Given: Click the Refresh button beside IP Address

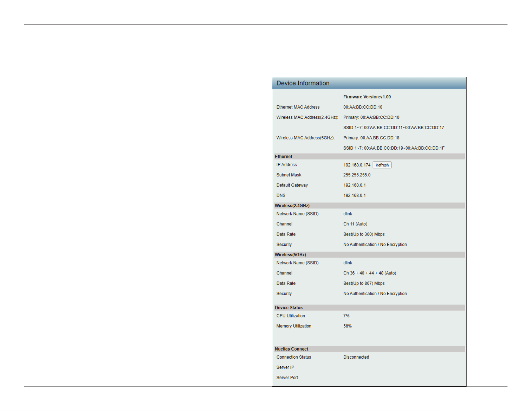Looking at the screenshot, I should click(x=382, y=165).
